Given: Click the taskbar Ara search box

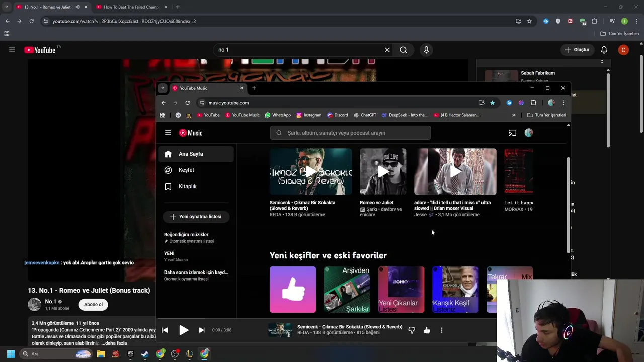Looking at the screenshot, I should coord(56,354).
